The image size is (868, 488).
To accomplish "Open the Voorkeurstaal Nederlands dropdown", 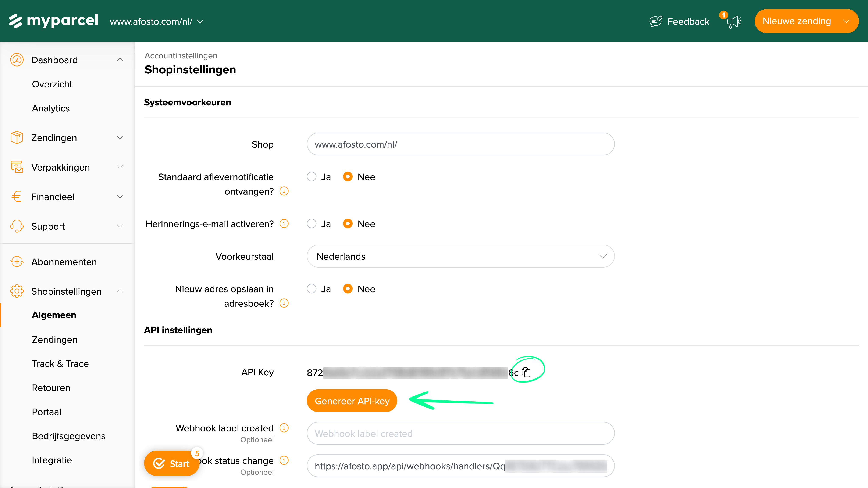I will click(461, 256).
